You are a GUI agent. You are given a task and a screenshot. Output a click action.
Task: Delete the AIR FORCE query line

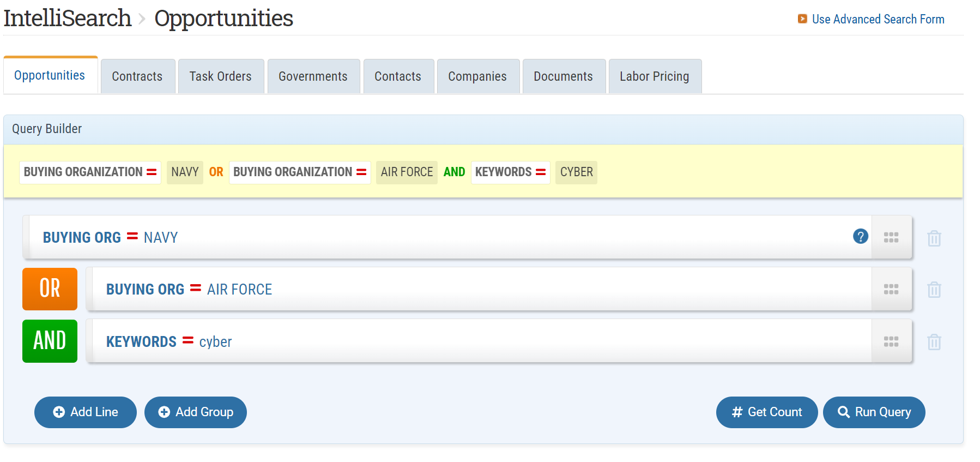[x=934, y=290]
